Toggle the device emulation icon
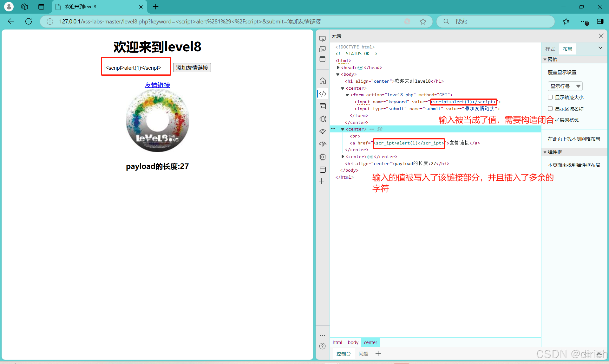The height and width of the screenshot is (364, 609). (322, 49)
